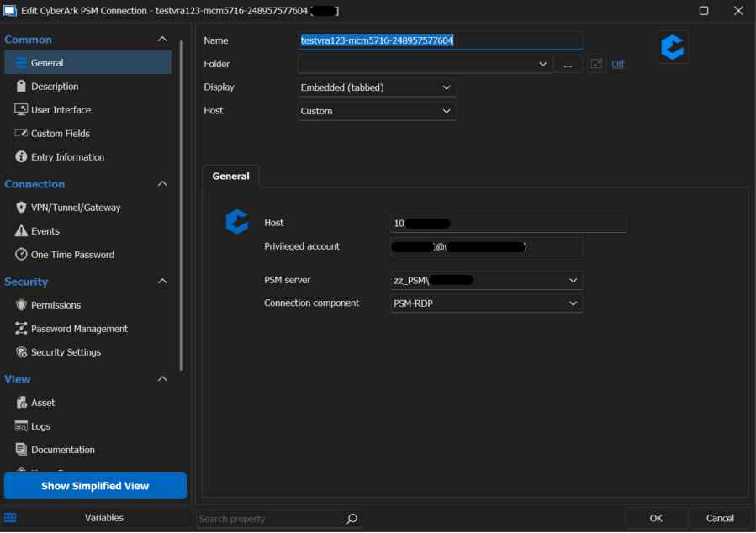
Task: Click the CyberArk logo in General tab
Action: (237, 222)
